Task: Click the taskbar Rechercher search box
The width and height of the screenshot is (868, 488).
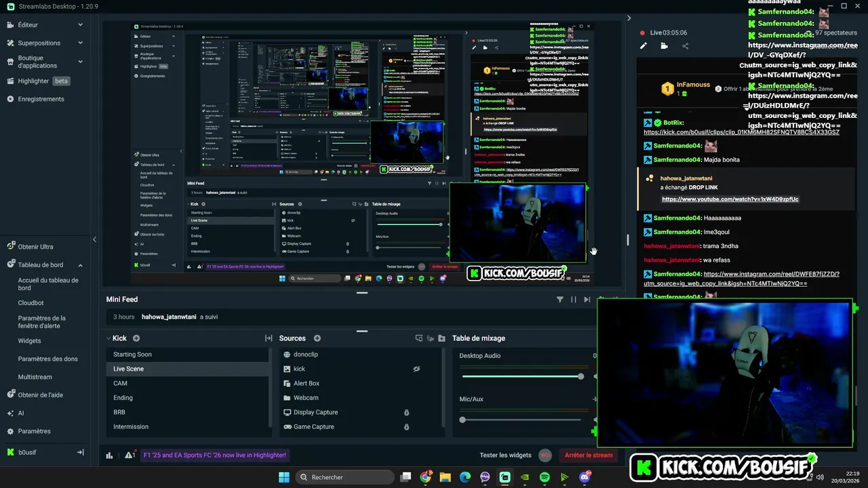Action: [x=344, y=477]
